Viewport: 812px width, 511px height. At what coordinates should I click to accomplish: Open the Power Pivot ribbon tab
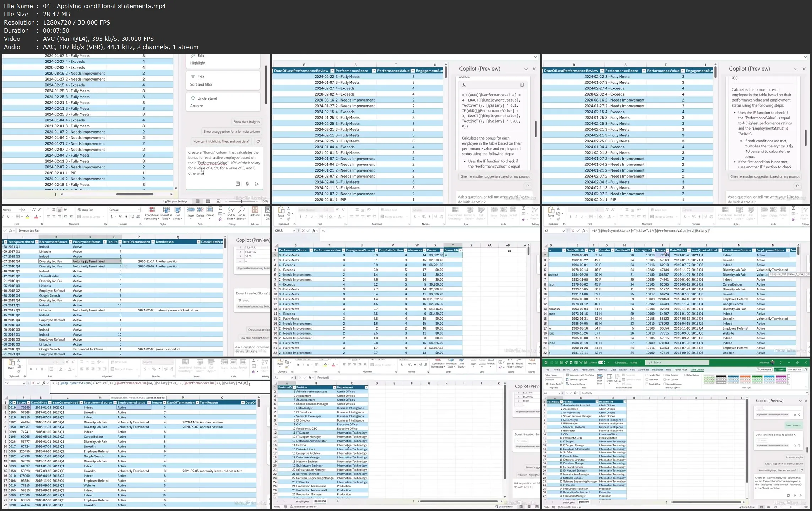tap(681, 370)
